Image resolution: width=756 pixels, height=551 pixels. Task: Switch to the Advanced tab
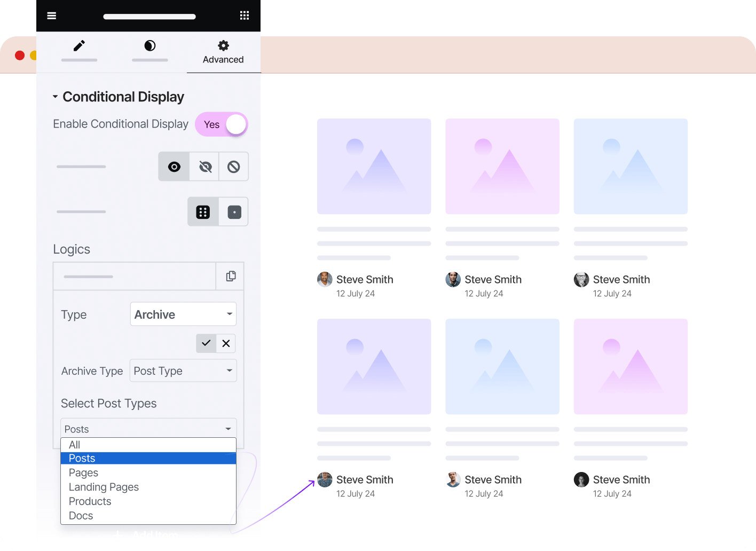223,52
